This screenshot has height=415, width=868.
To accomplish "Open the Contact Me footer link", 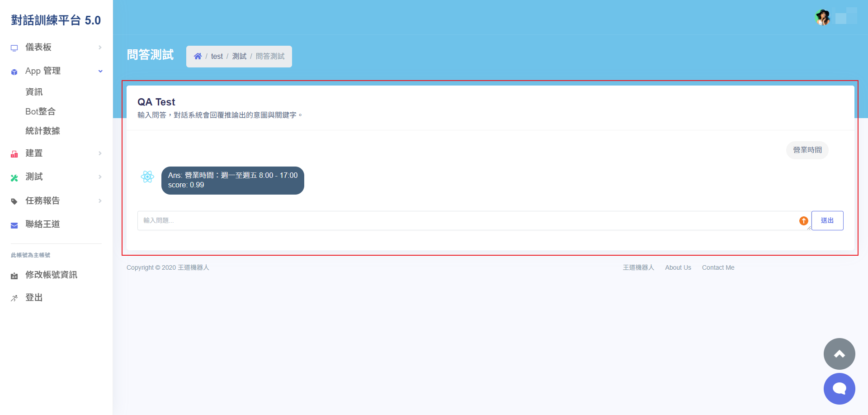I will pos(718,267).
